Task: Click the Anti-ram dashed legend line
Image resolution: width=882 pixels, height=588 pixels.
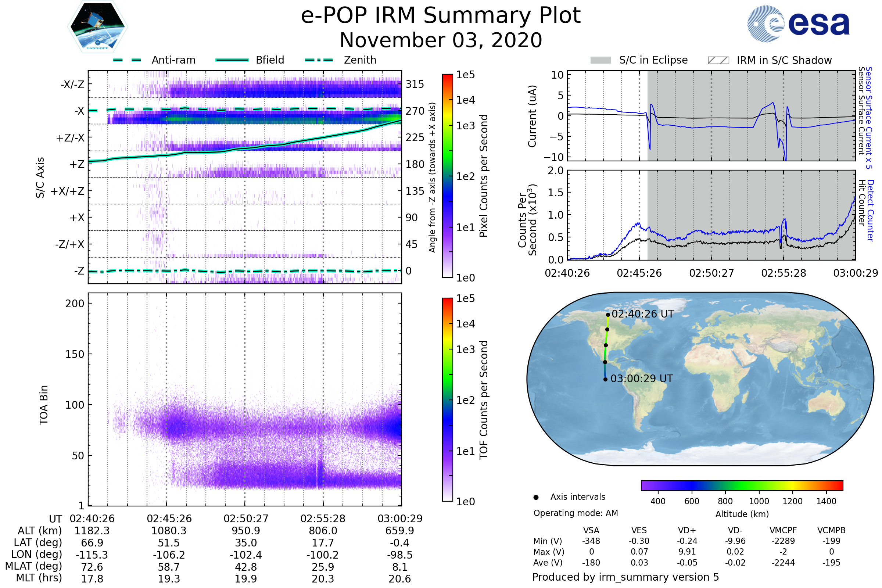Action: (x=127, y=60)
